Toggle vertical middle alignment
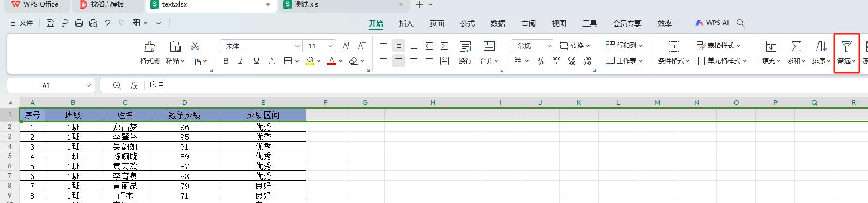The width and height of the screenshot is (868, 203). (399, 46)
